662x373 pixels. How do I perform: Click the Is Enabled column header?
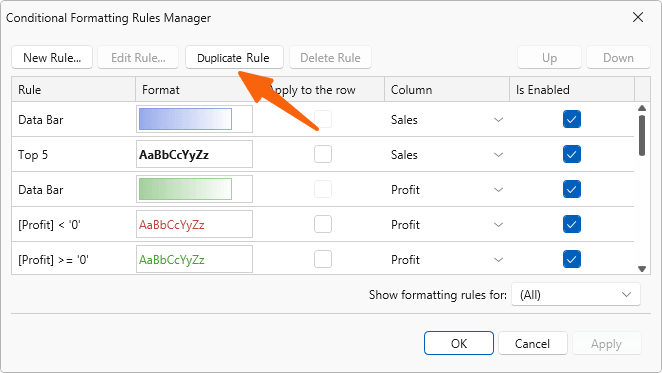572,90
